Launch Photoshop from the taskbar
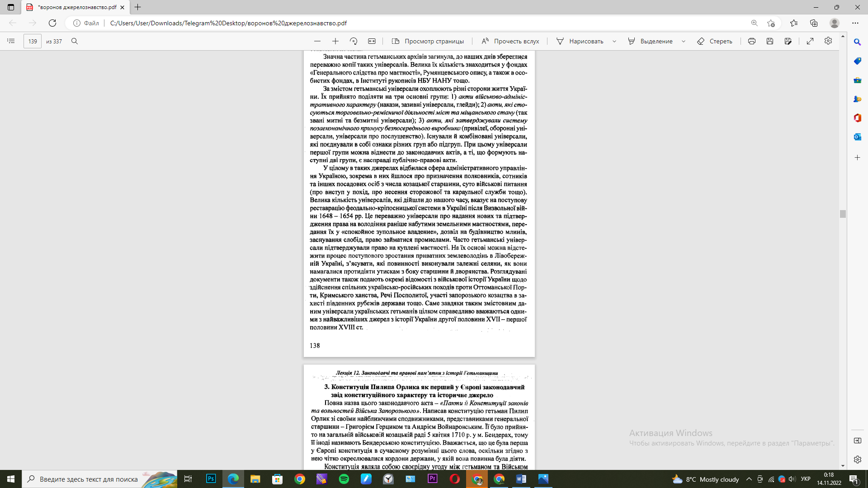868x488 pixels. [211, 479]
